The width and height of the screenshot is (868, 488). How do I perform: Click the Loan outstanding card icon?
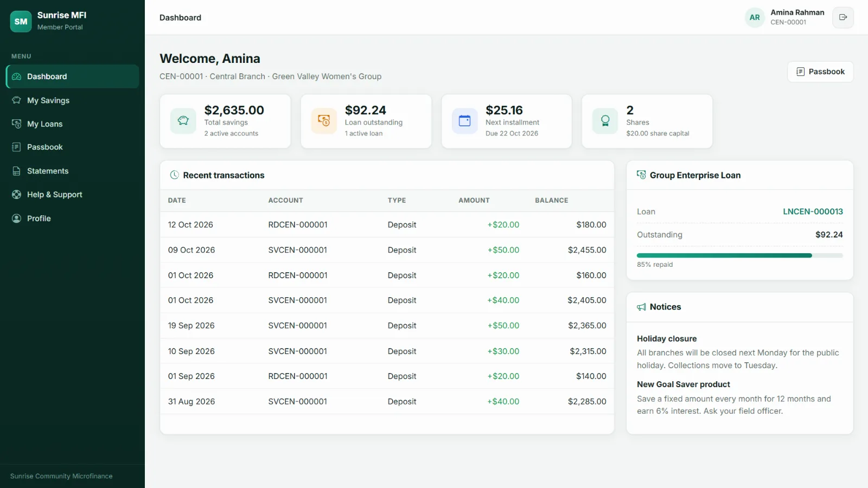pyautogui.click(x=324, y=121)
